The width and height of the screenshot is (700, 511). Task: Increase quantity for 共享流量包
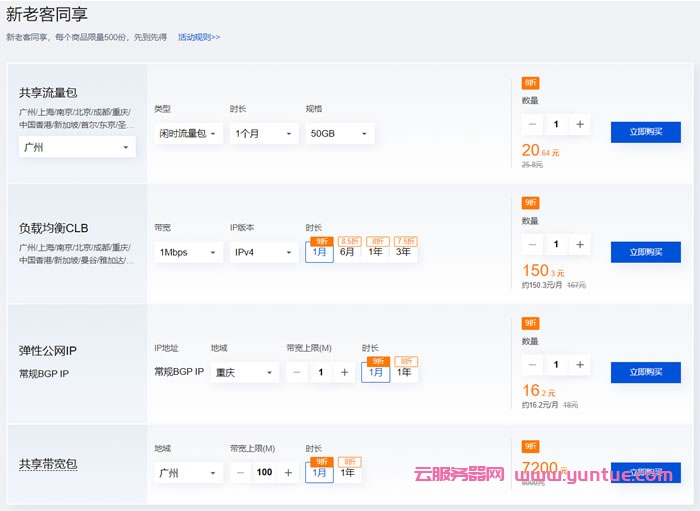click(580, 125)
